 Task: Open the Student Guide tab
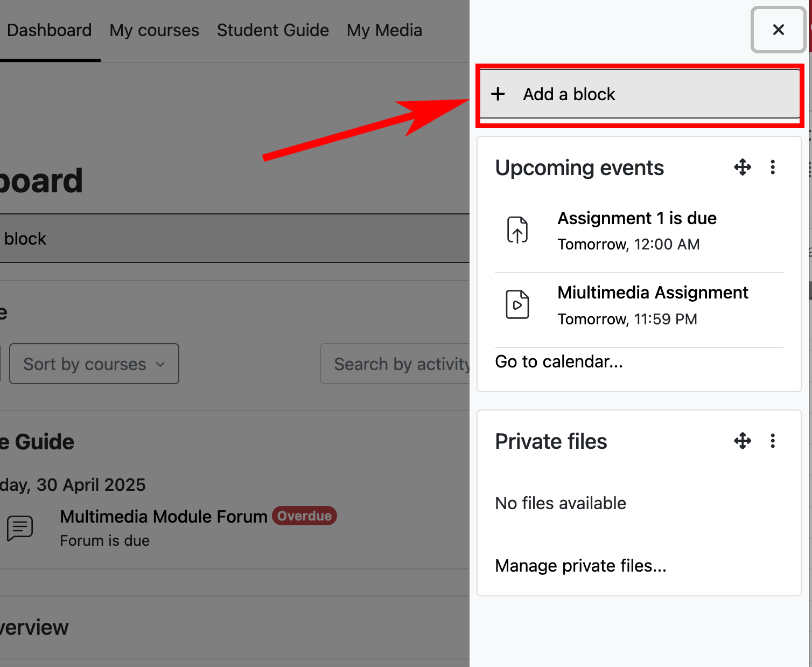pyautogui.click(x=272, y=30)
